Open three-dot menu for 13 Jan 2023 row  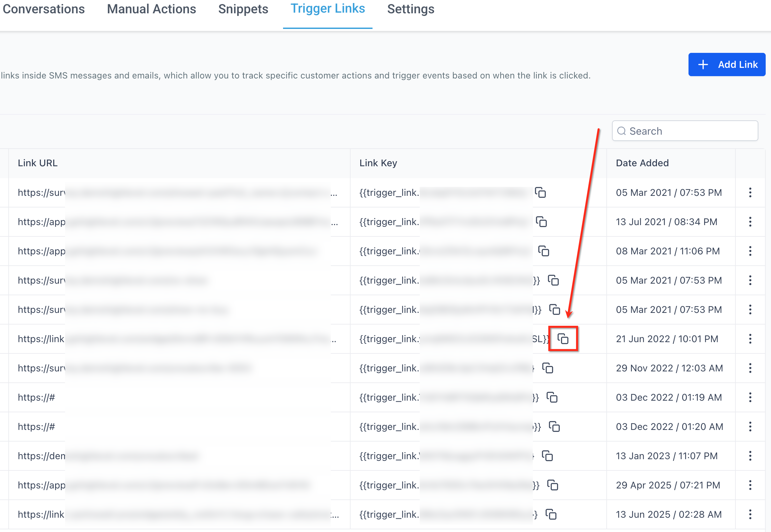[750, 456]
